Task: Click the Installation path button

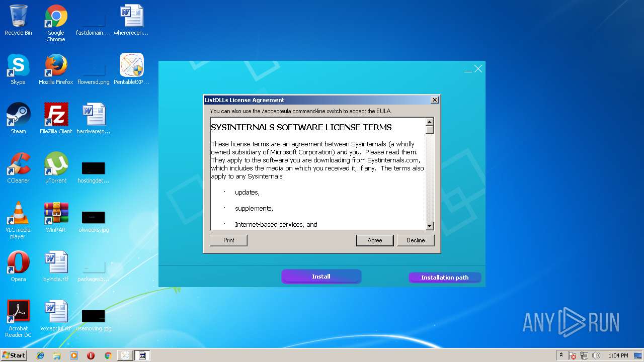Action: [445, 278]
